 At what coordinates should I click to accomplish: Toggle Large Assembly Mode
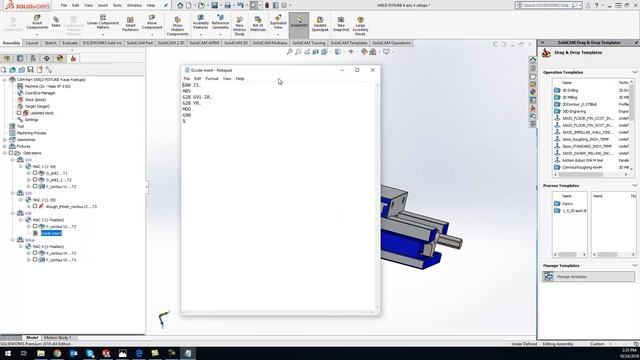360,26
